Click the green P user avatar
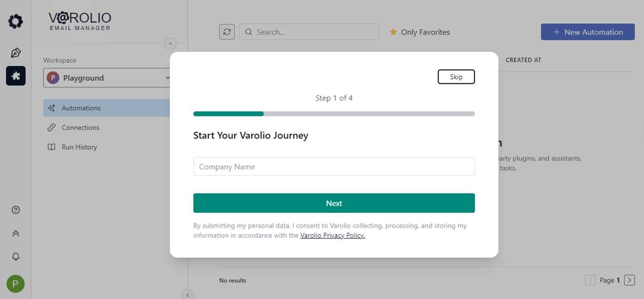The width and height of the screenshot is (644, 299). [16, 284]
